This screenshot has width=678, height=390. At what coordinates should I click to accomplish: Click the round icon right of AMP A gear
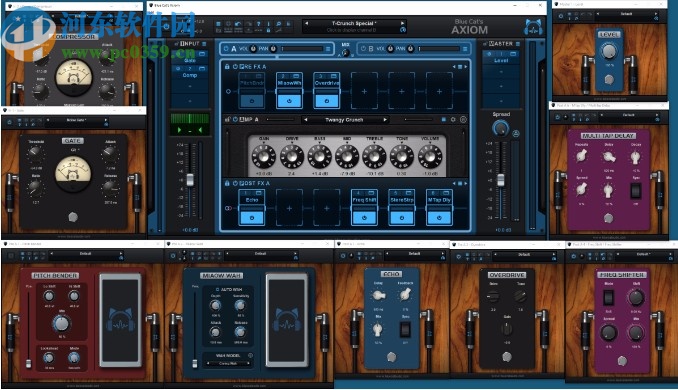click(x=463, y=119)
